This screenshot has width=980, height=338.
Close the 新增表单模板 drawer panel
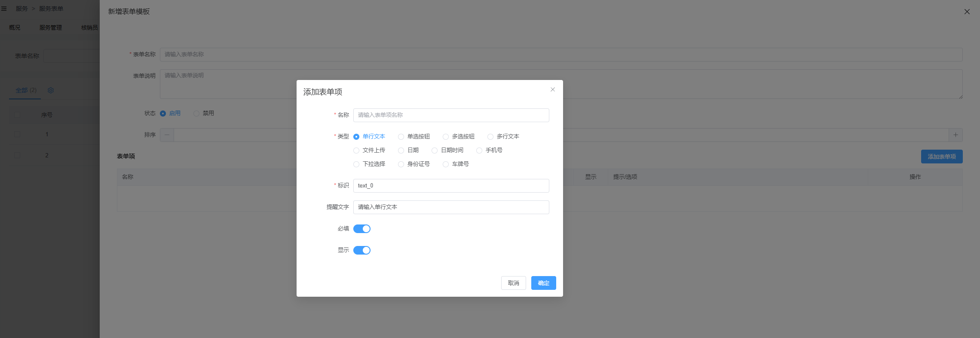tap(967, 12)
